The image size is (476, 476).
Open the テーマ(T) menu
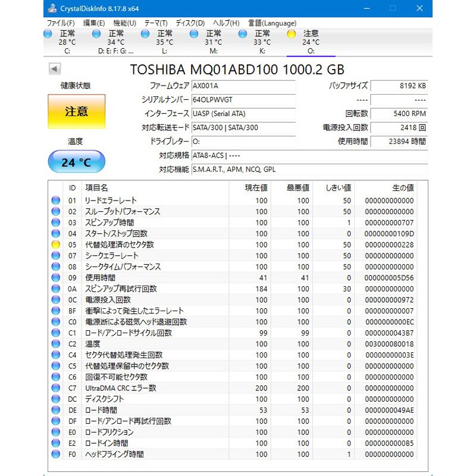click(x=156, y=23)
